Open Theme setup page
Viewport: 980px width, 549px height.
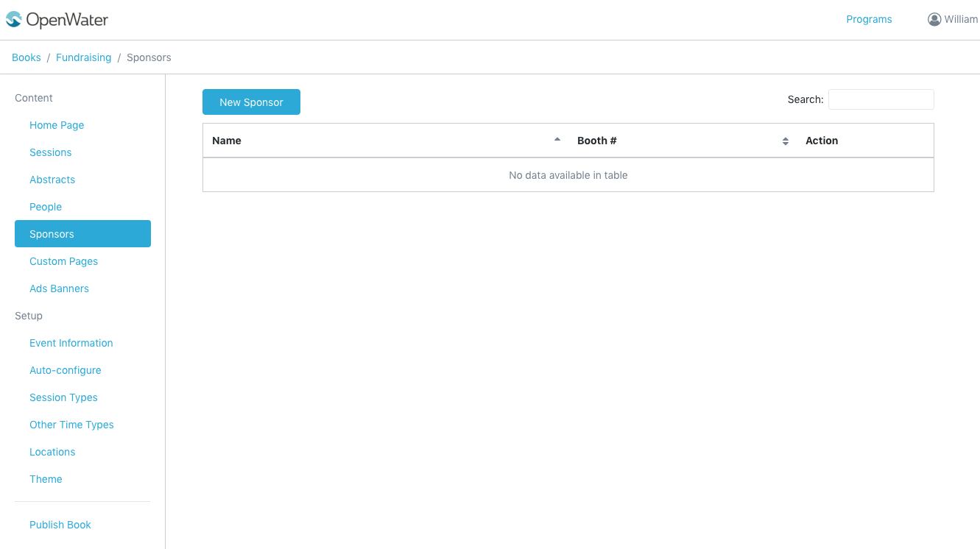(46, 479)
